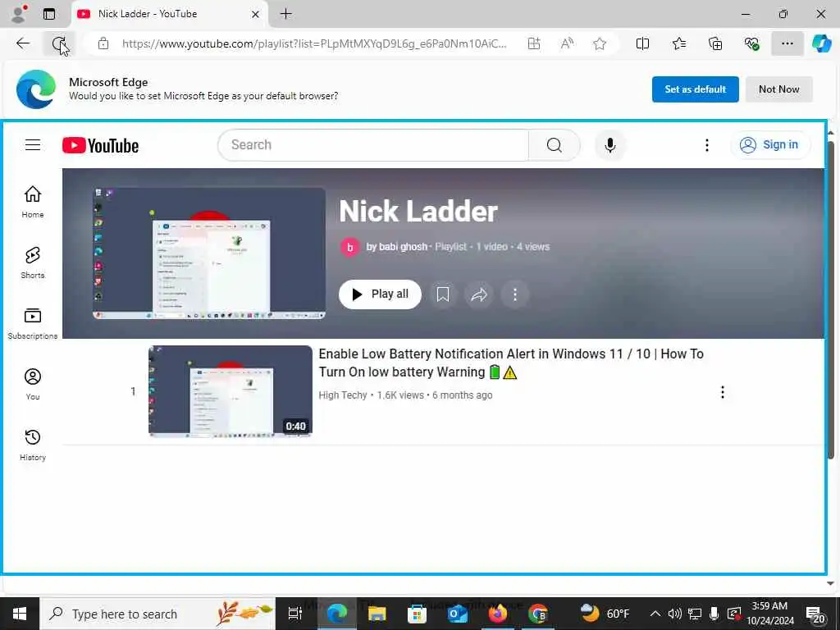Open the low battery video thumbnail
This screenshot has width=840, height=630.
coord(231,391)
